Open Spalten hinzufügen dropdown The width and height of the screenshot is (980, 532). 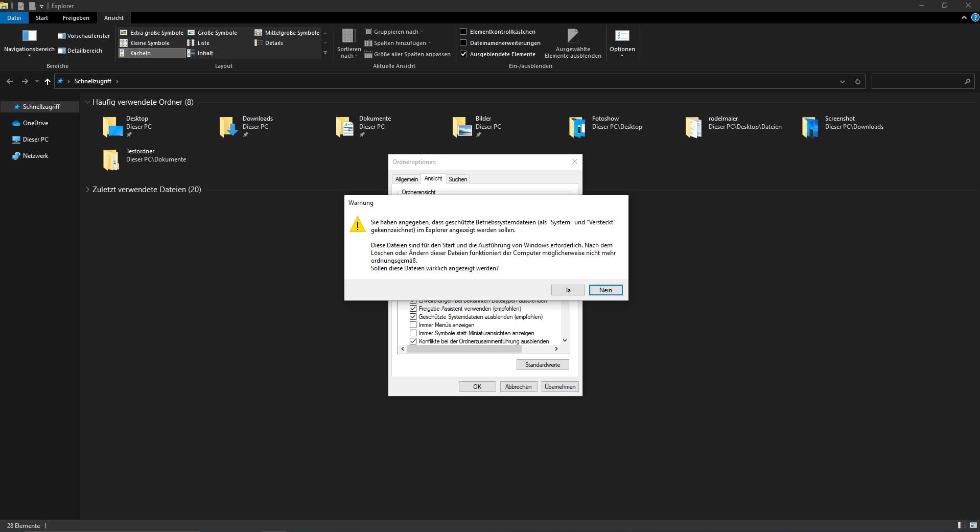coord(398,43)
